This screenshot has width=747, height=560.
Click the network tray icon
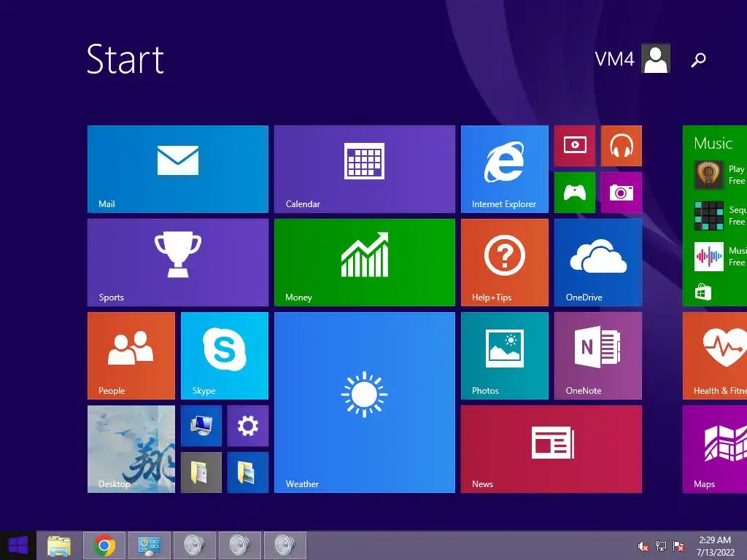pos(661,545)
